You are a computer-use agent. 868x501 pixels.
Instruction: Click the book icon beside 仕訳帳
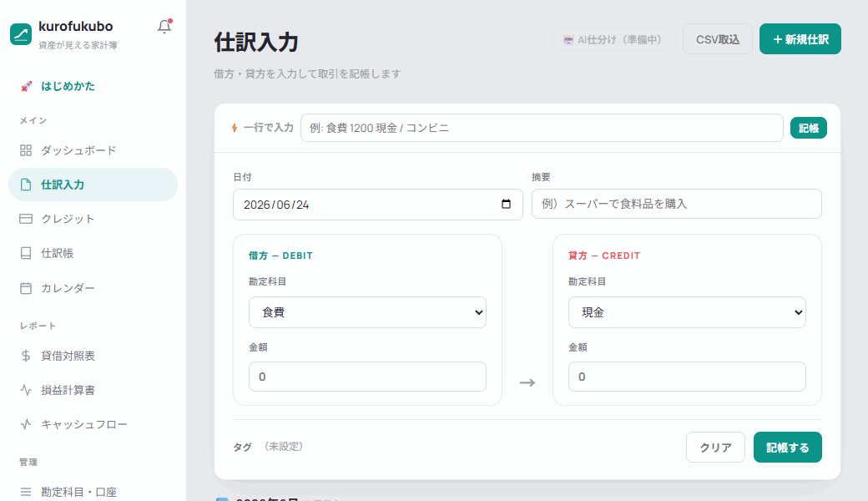pyautogui.click(x=26, y=254)
